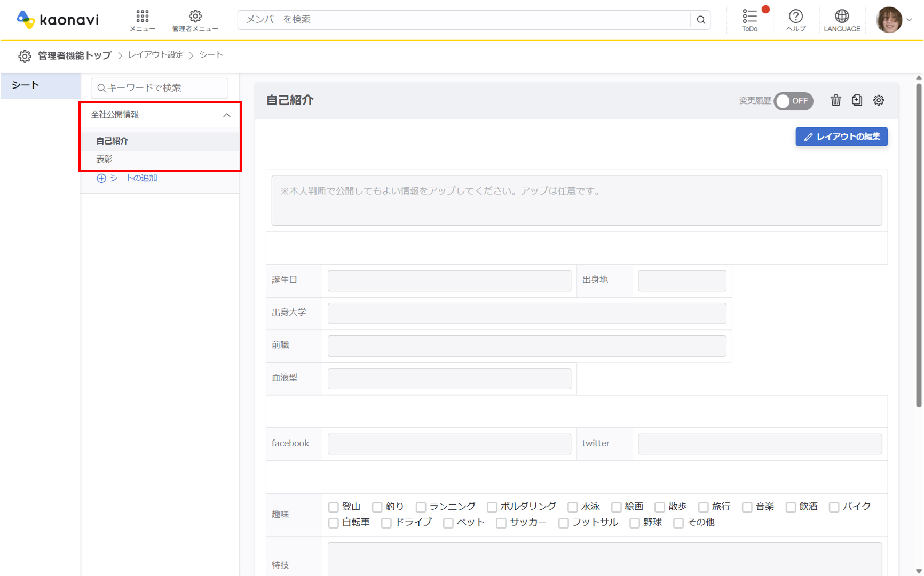Check the 登山 hobby checkbox
This screenshot has height=576, width=924.
click(x=334, y=507)
